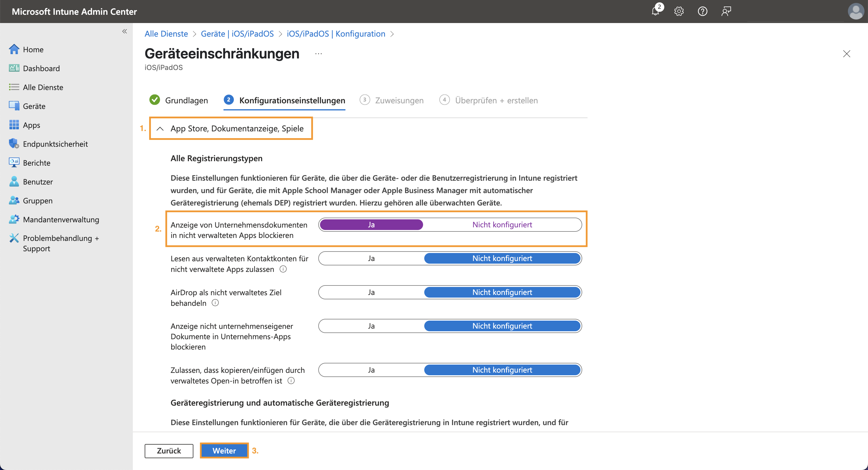Click info icon for Kontaktkonten setting

[x=283, y=269]
